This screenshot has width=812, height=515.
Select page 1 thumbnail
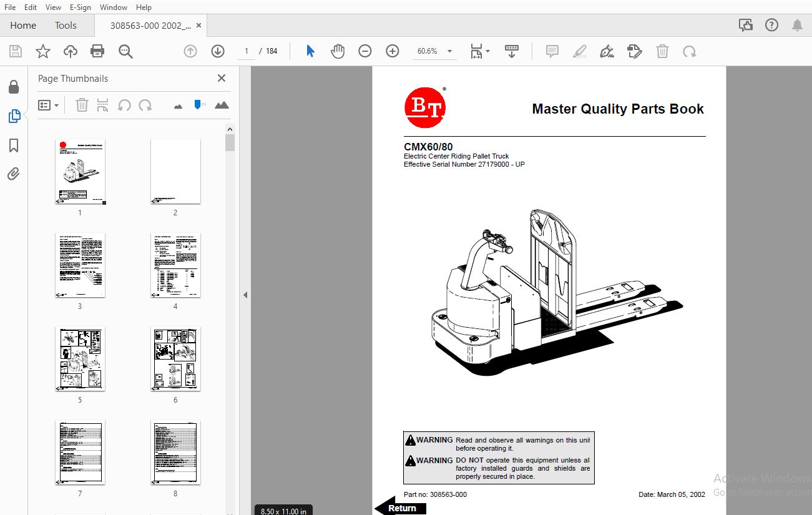point(80,172)
